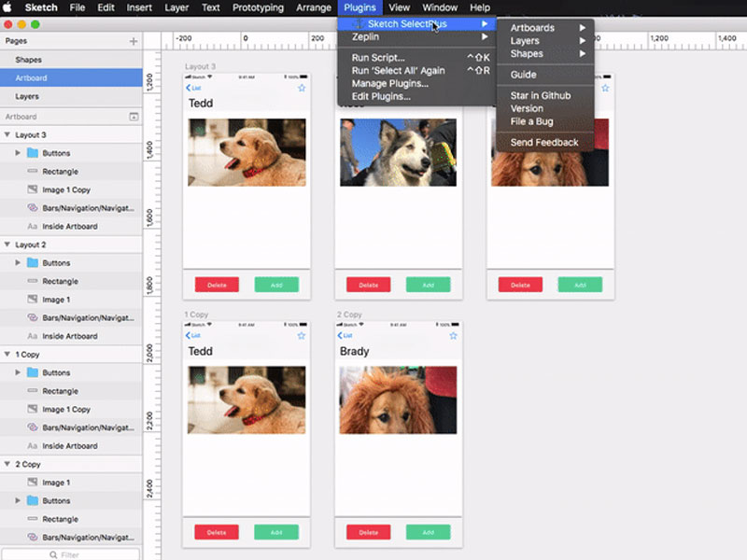Screen dimensions: 747x560
Task: Choose Run Script menu item
Action: click(x=416, y=58)
